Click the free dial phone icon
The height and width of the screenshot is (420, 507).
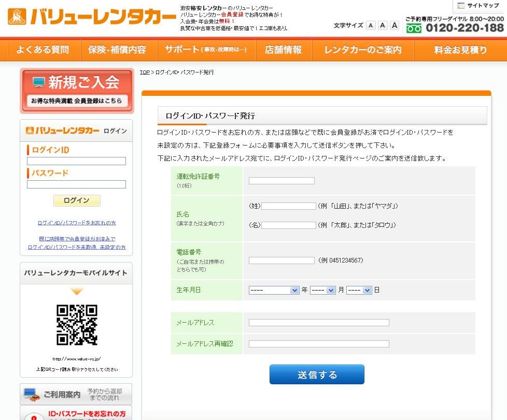pyautogui.click(x=414, y=28)
